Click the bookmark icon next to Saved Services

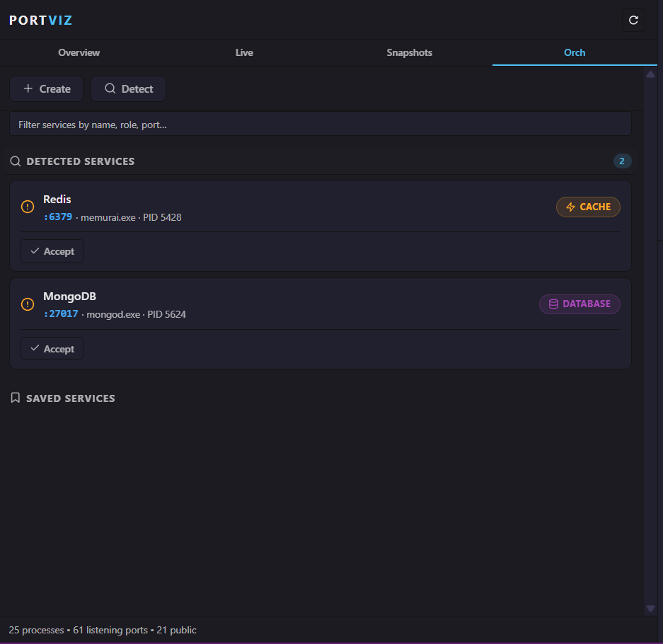(15, 398)
